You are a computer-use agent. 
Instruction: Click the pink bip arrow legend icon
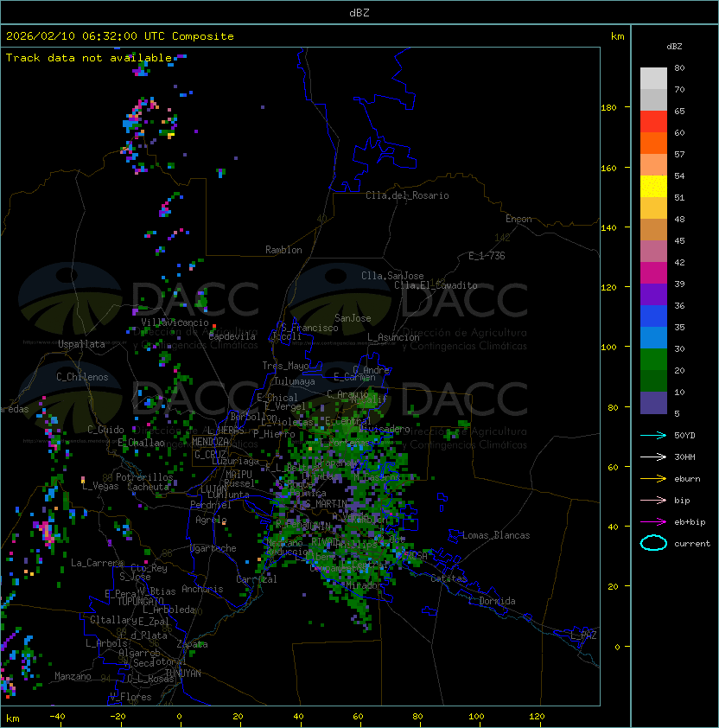pyautogui.click(x=653, y=500)
